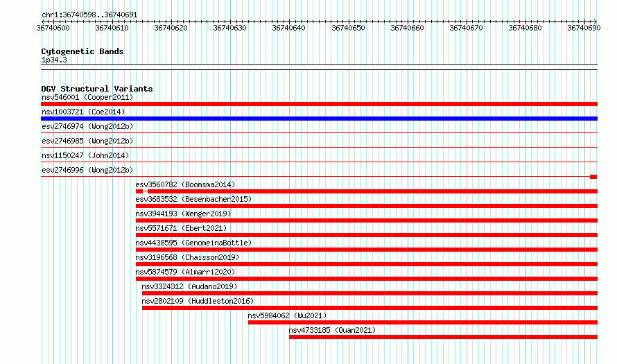Click the 1p34.3 cytogenetic band bar
The width and height of the screenshot is (617, 364).
pos(319,67)
